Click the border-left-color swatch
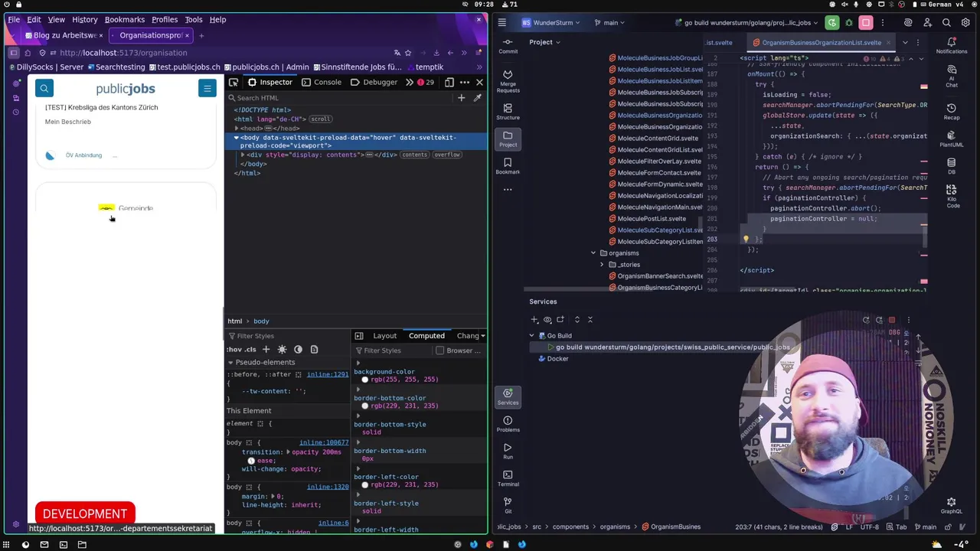 pyautogui.click(x=365, y=484)
